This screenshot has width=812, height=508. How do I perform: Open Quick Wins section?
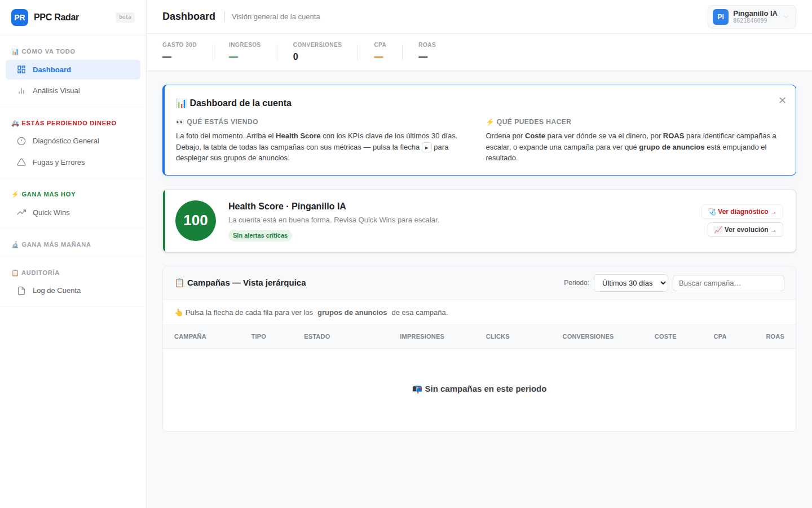(x=73, y=212)
